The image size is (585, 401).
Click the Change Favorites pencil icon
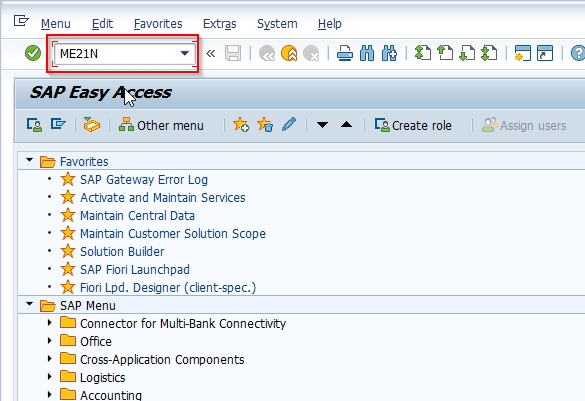[x=289, y=125]
